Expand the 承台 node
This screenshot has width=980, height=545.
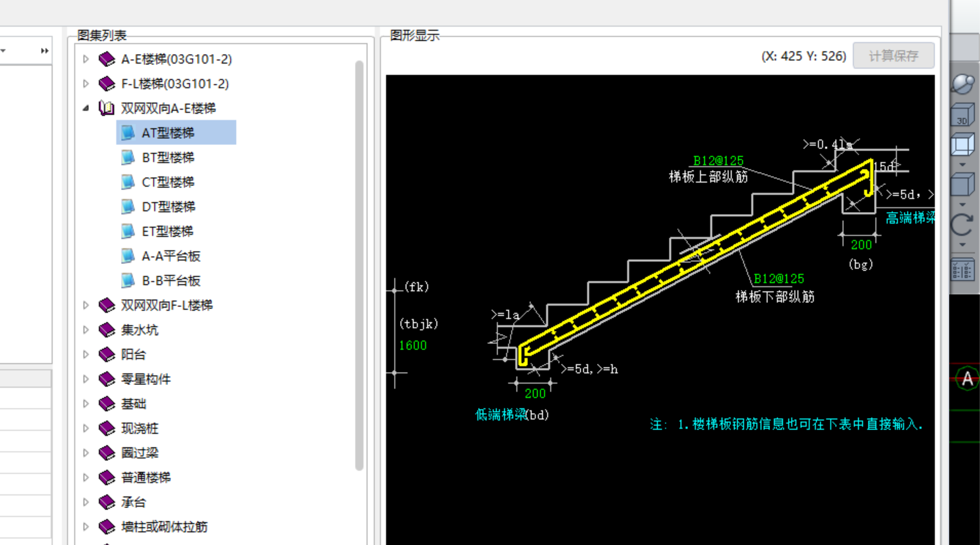tap(85, 503)
